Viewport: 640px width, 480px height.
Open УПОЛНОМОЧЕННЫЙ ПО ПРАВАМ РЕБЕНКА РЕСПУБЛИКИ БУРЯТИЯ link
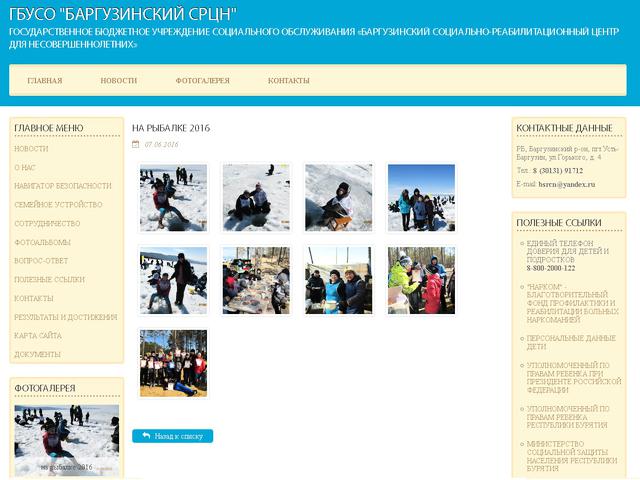point(568,417)
